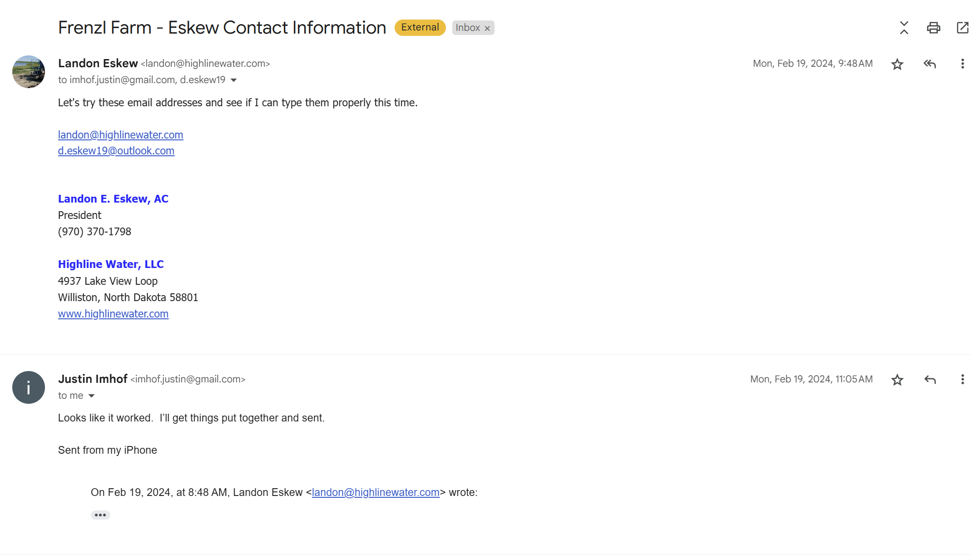This screenshot has width=980, height=555.
Task: Expand recipient details of Landon's email
Action: tap(234, 80)
